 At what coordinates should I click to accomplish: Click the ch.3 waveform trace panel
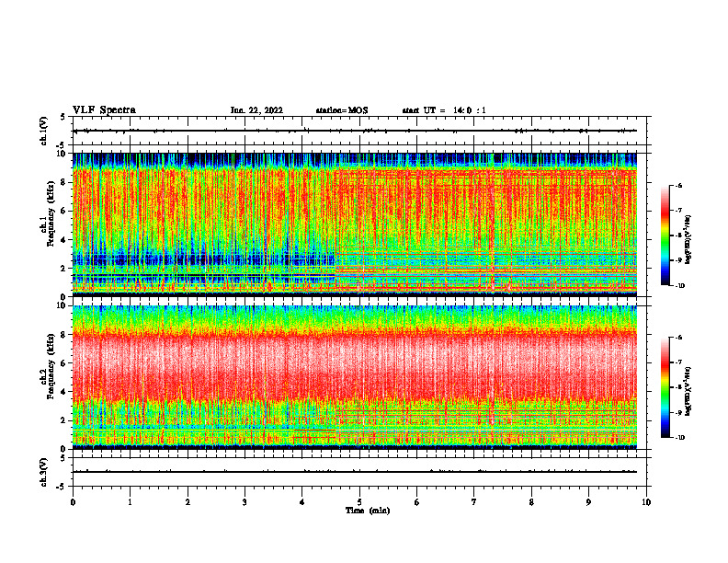pyautogui.click(x=361, y=472)
